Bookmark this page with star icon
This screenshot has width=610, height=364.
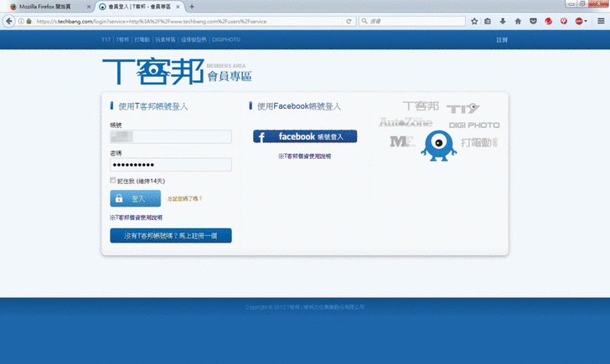(x=474, y=22)
